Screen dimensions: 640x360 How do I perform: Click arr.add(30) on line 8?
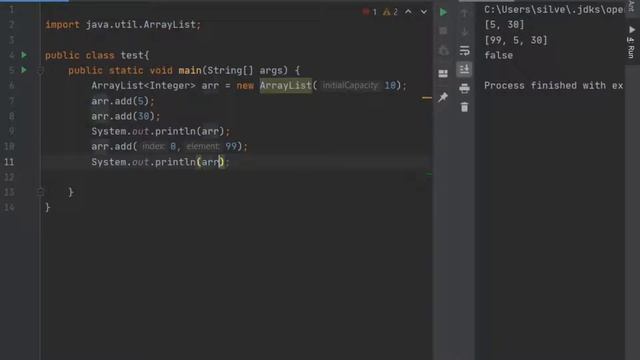coord(126,116)
